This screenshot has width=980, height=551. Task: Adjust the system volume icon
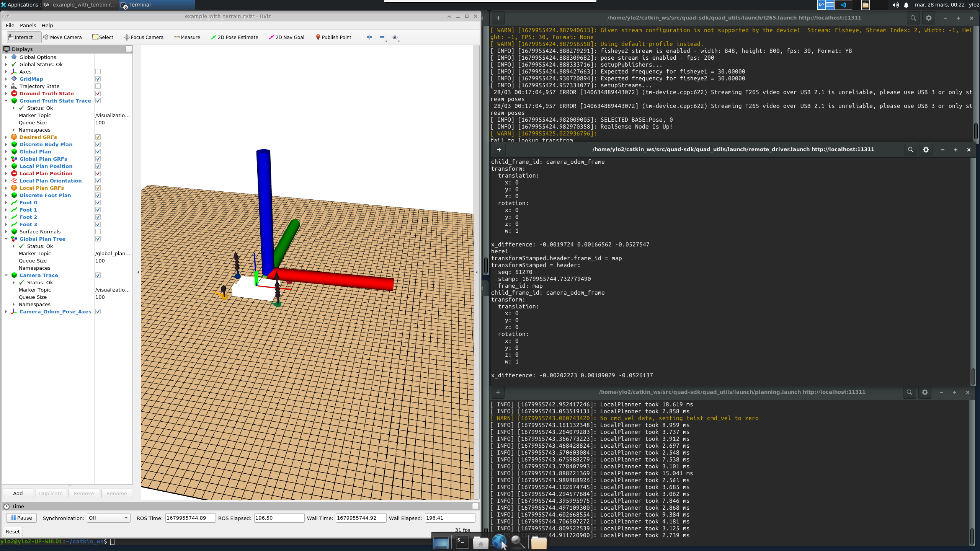pos(895,5)
